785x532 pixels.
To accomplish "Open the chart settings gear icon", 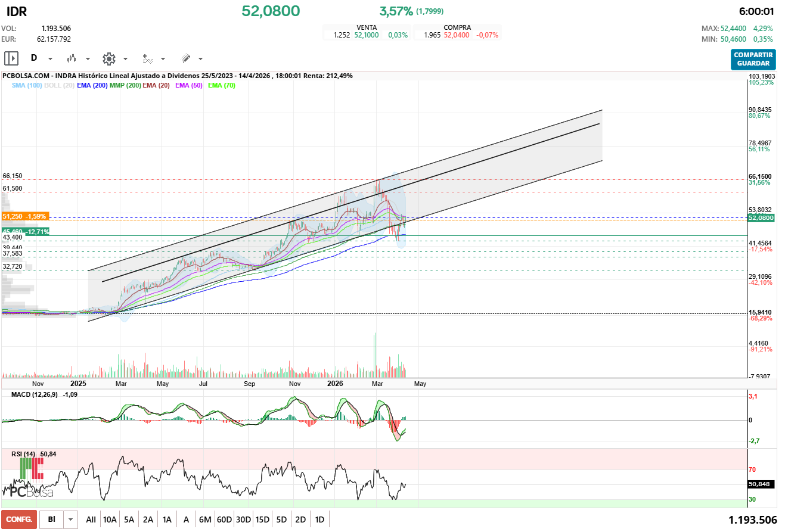I will 108,58.
